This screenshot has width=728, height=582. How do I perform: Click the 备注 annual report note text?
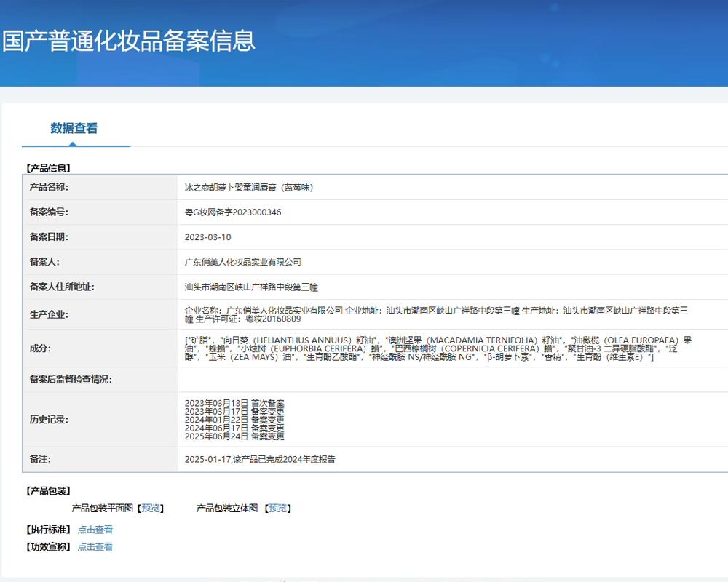click(260, 460)
